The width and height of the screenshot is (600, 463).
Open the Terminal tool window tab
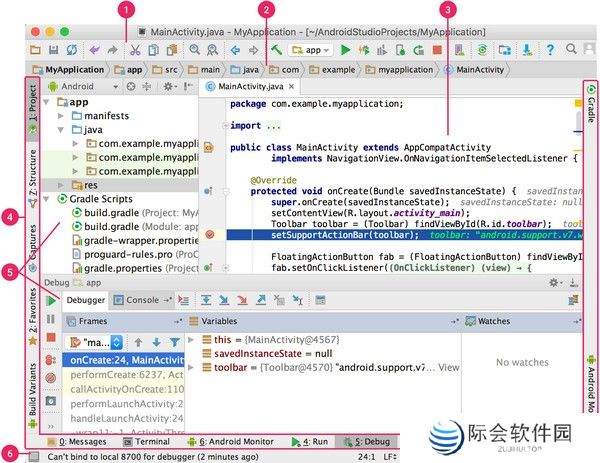tap(146, 442)
